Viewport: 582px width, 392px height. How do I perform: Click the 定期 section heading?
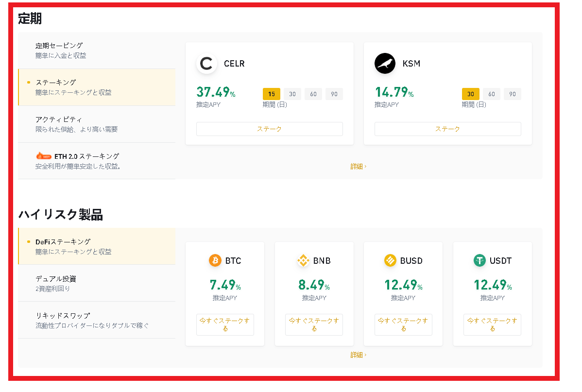30,18
